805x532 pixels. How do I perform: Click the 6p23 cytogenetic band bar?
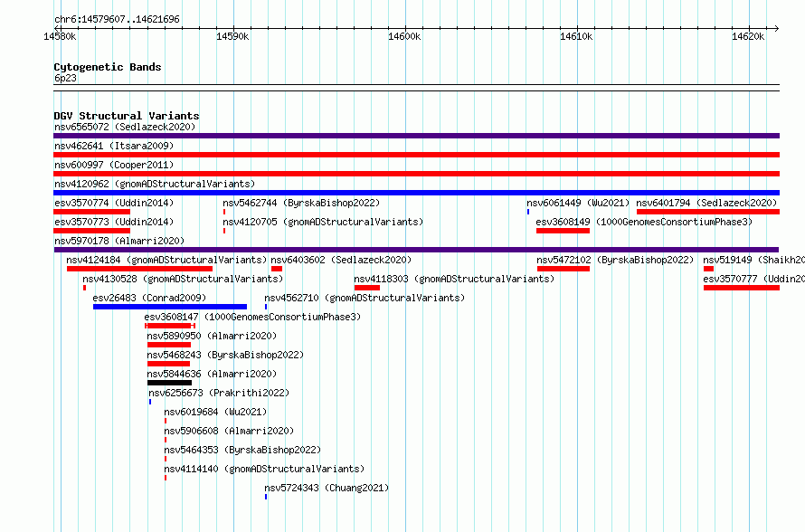pyautogui.click(x=416, y=88)
